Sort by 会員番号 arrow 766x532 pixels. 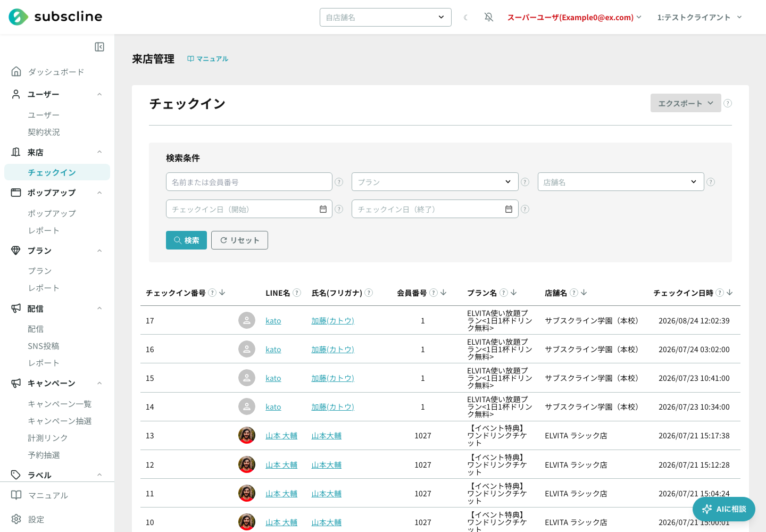(444, 293)
